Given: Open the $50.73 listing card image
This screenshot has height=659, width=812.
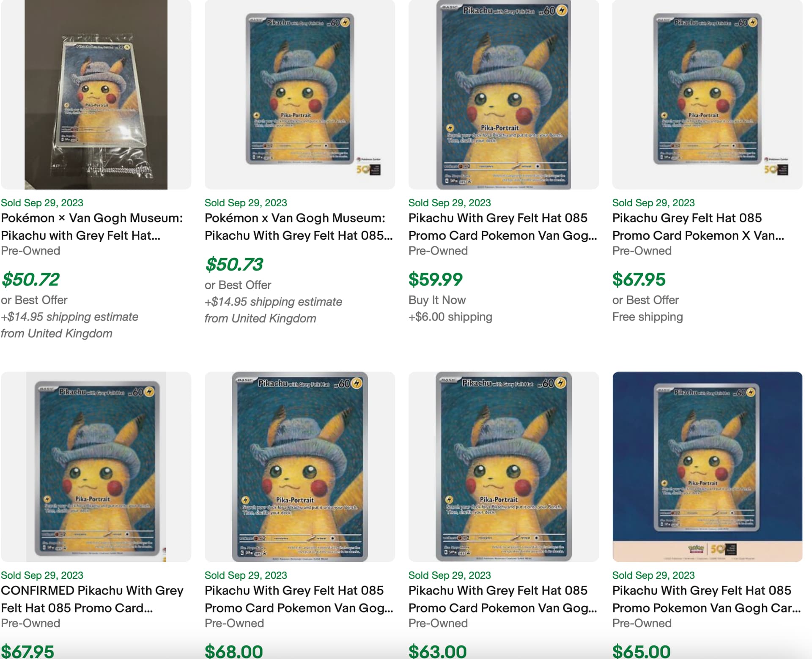Looking at the screenshot, I should [x=300, y=95].
